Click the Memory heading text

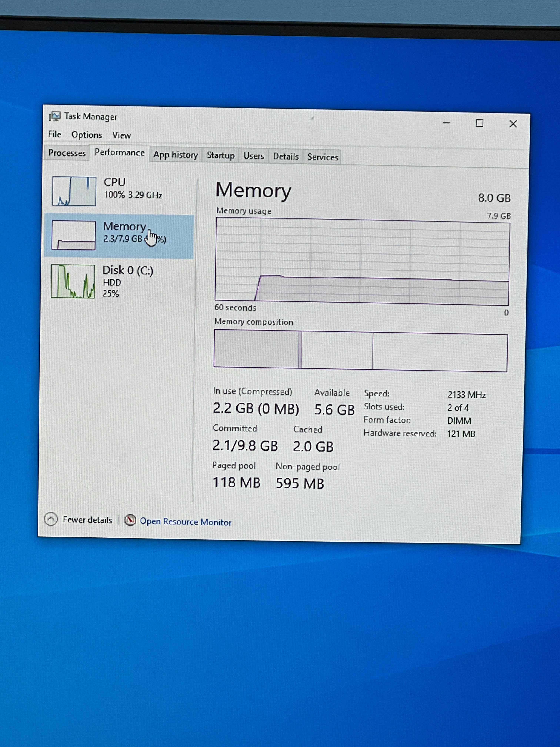(x=253, y=191)
